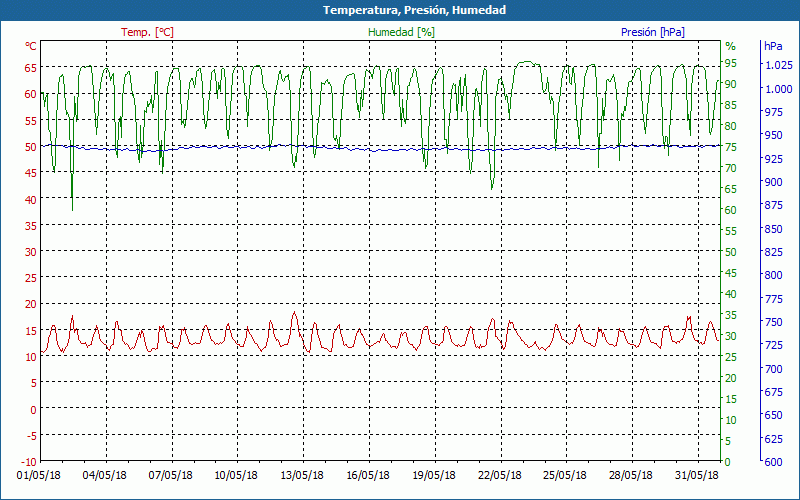Click the blue hPa axis unit label

pos(773,46)
